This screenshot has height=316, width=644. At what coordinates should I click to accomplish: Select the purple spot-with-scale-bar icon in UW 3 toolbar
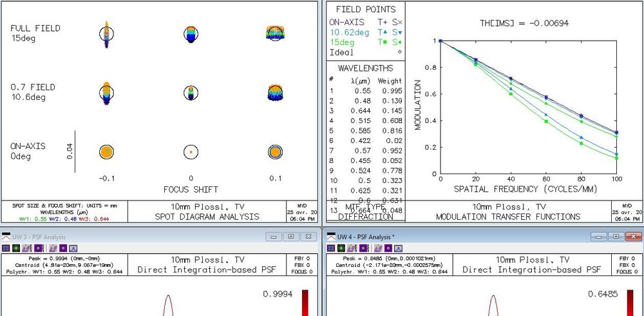point(39,248)
